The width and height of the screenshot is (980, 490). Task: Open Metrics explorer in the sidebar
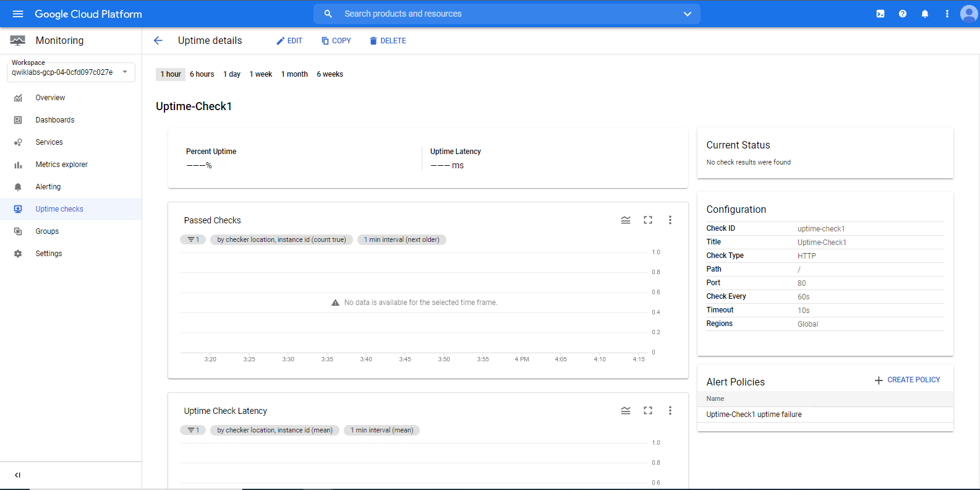coord(70,165)
